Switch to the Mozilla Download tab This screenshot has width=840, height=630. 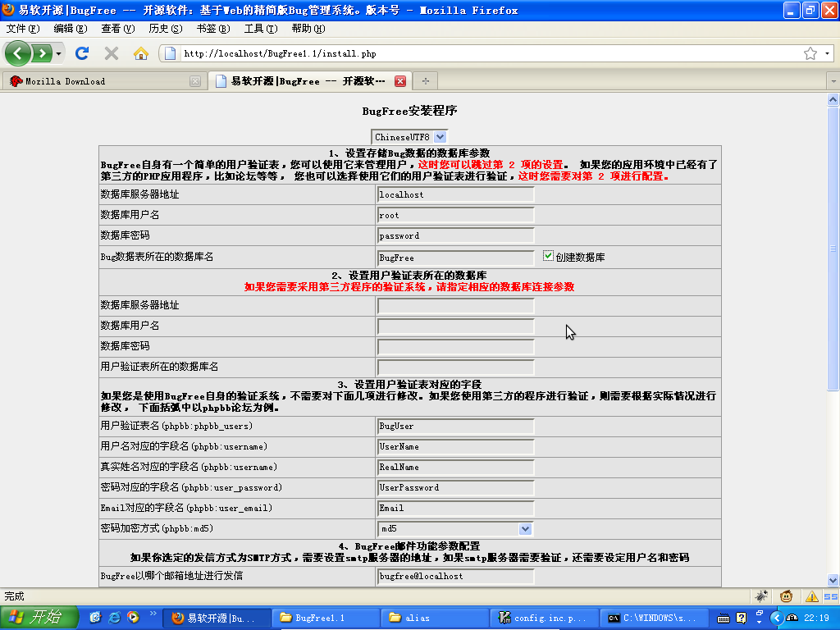(x=104, y=81)
